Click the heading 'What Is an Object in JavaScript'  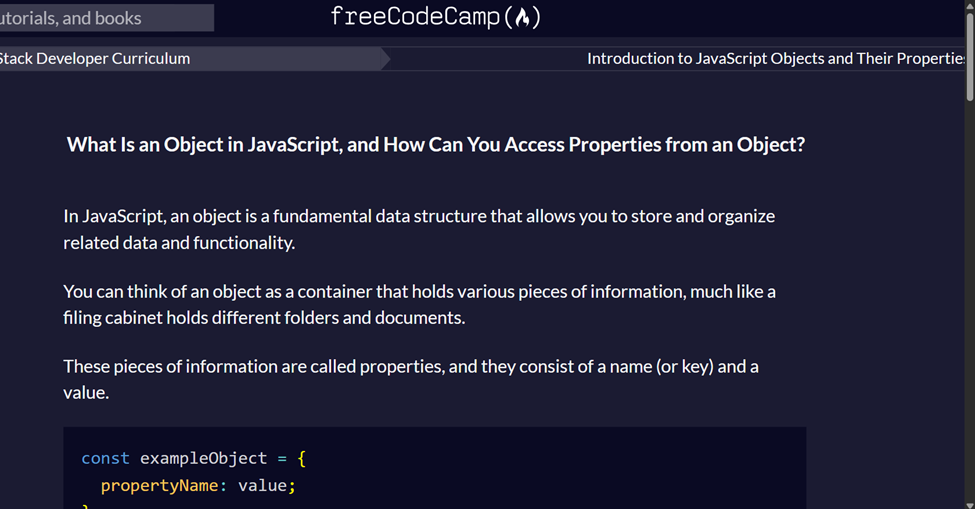pos(435,145)
